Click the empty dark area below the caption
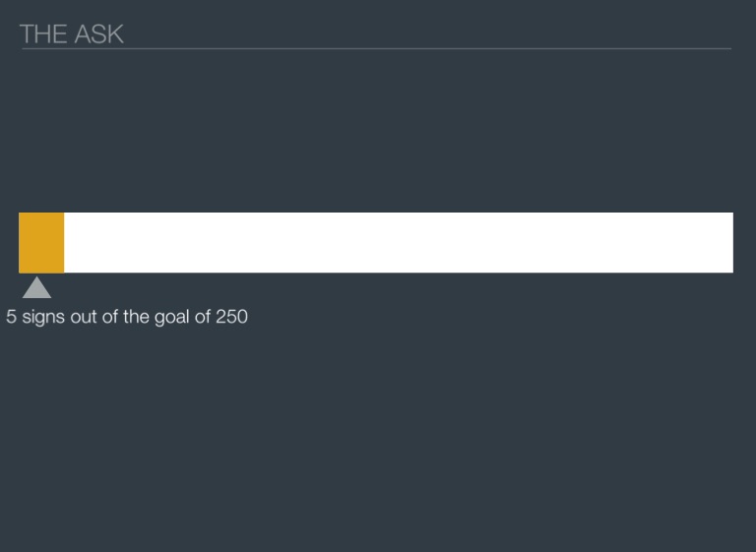The width and height of the screenshot is (756, 552). tap(378, 443)
